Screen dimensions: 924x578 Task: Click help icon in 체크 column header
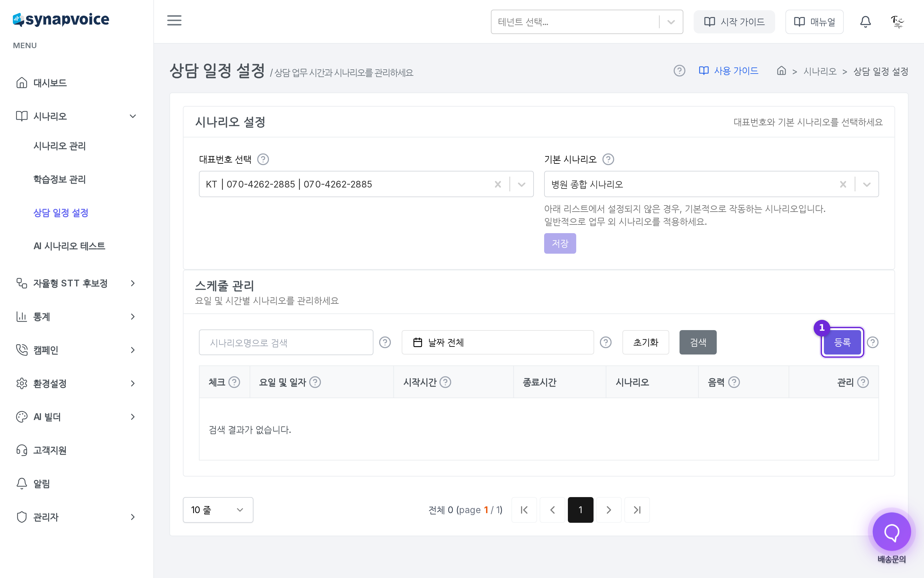click(x=234, y=382)
